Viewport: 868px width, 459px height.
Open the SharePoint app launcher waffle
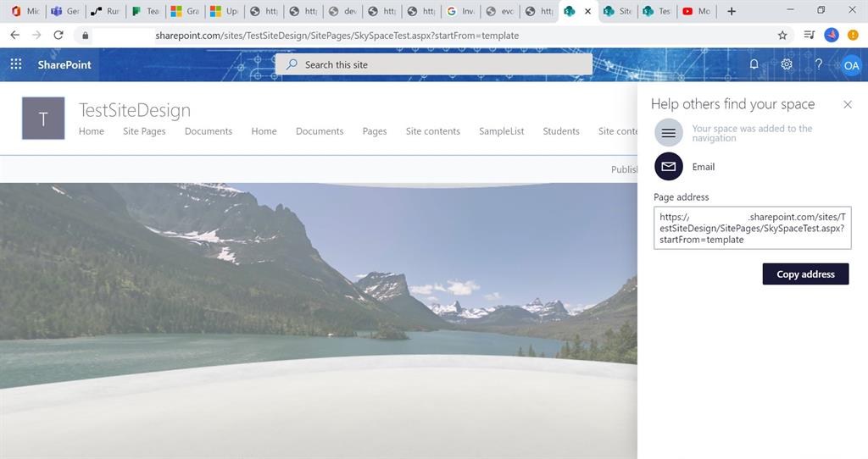point(16,64)
